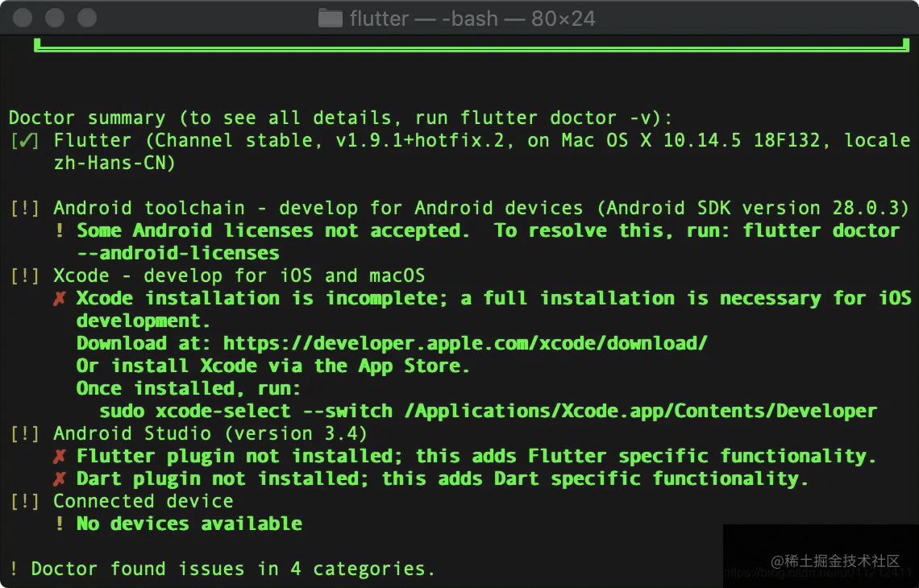Click the 'Once installed, run:' line
Viewport: 919px width, 588px height.
click(x=189, y=388)
